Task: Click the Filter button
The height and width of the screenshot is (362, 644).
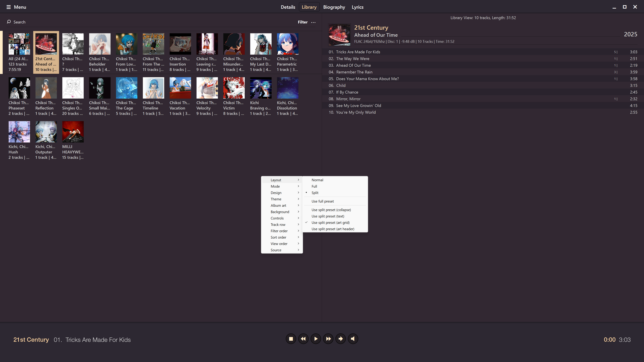Action: tap(302, 22)
